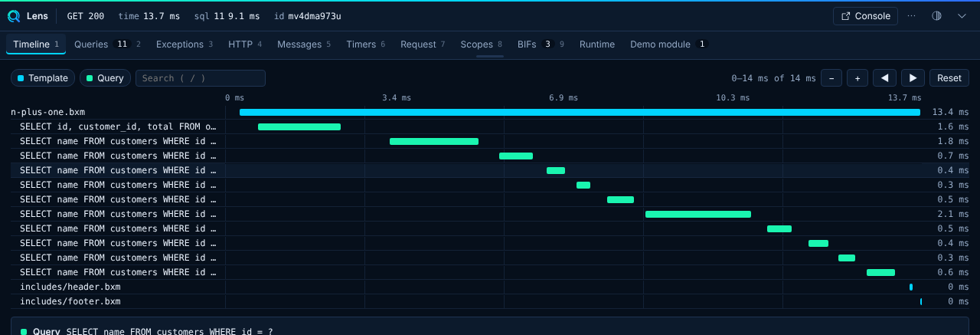Open the BIFs tab
Viewport: 980px width, 335px height.
pyautogui.click(x=541, y=44)
